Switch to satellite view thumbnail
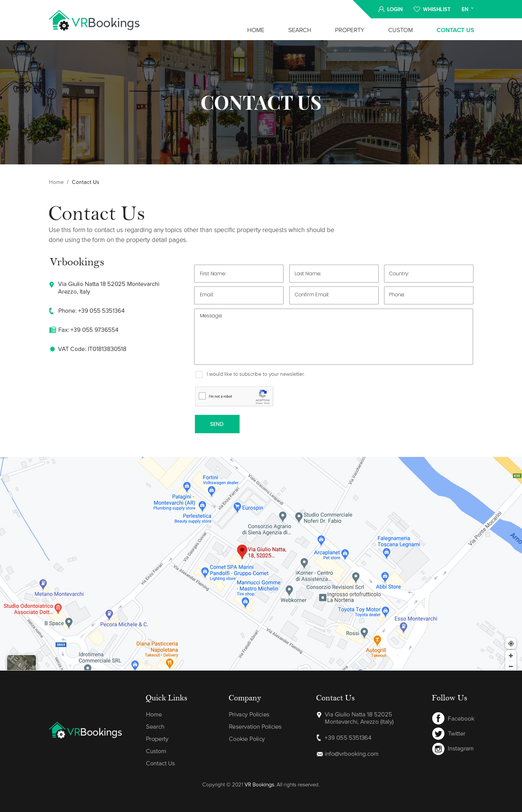The height and width of the screenshot is (812, 522). click(x=21, y=663)
